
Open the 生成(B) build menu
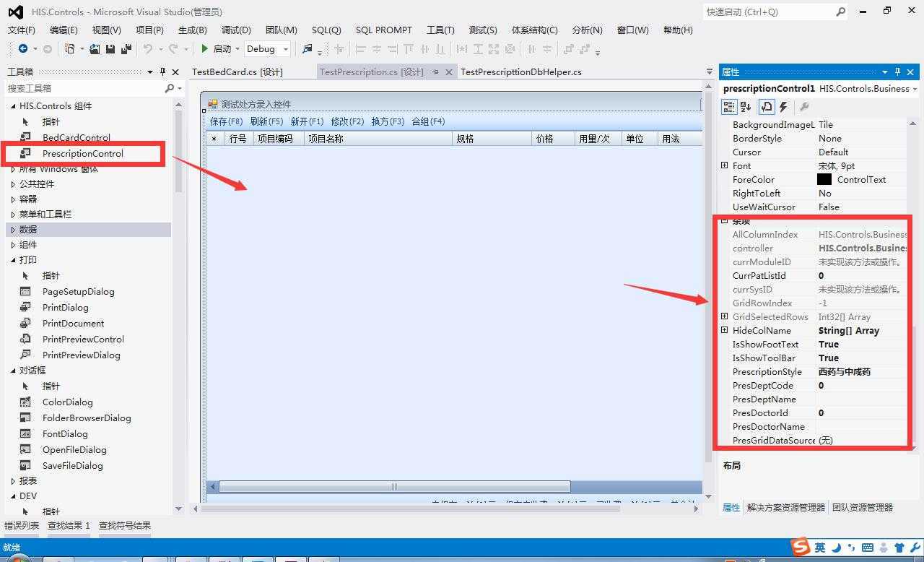click(x=192, y=30)
